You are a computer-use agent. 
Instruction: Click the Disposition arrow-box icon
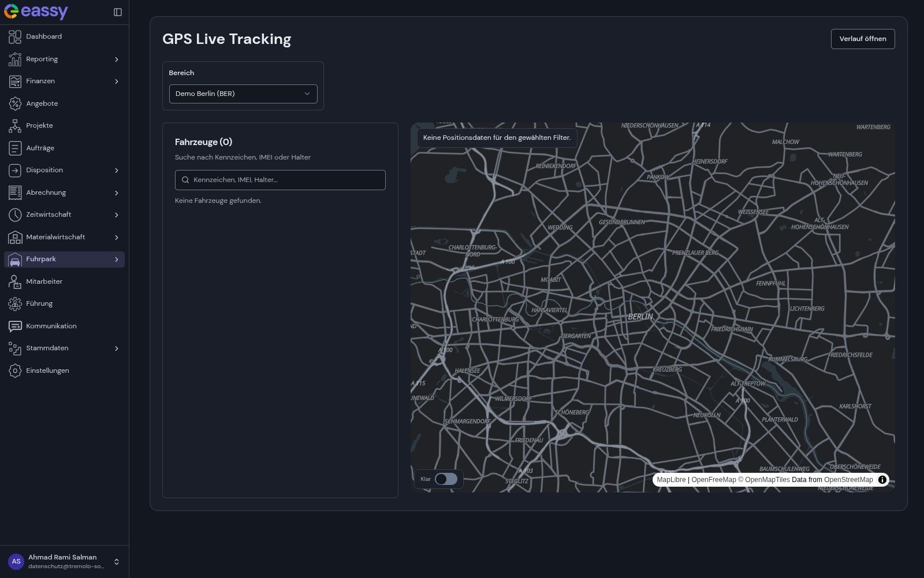click(15, 170)
